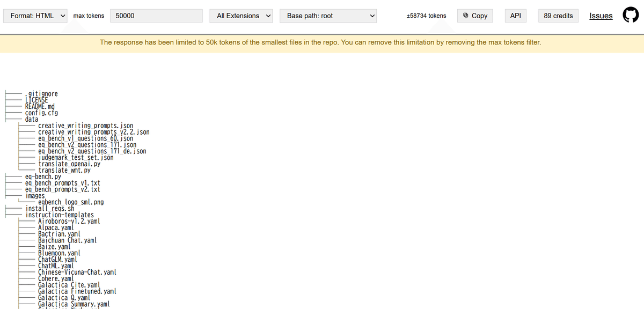Viewport: 644px width, 309px height.
Task: Click the instruction-templates folder entry
Action: point(60,215)
